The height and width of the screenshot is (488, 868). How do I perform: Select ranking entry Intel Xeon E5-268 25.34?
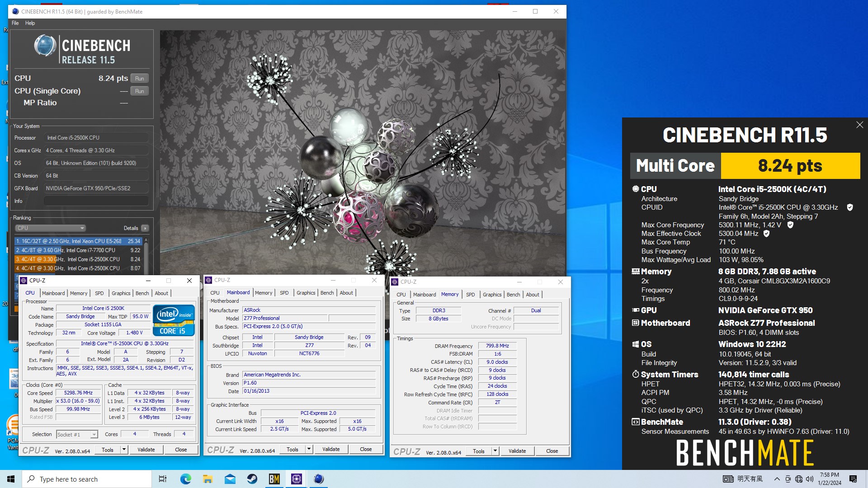(x=78, y=241)
